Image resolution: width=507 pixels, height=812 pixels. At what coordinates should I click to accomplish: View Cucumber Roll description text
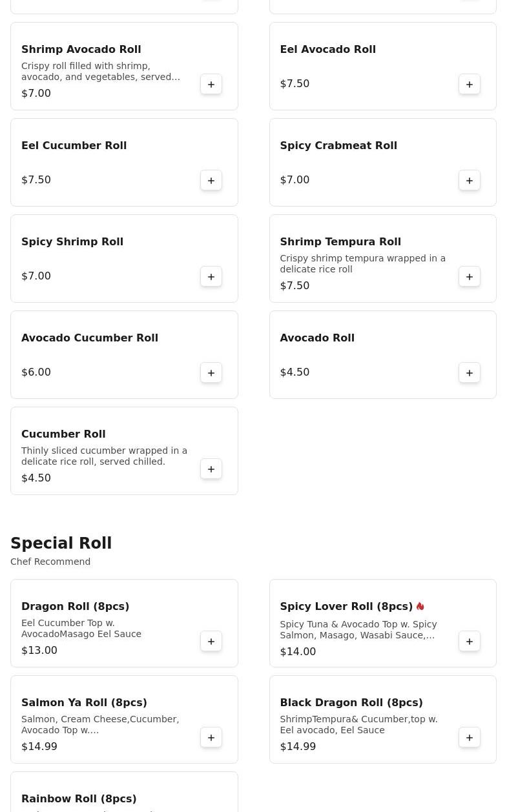[x=104, y=456]
